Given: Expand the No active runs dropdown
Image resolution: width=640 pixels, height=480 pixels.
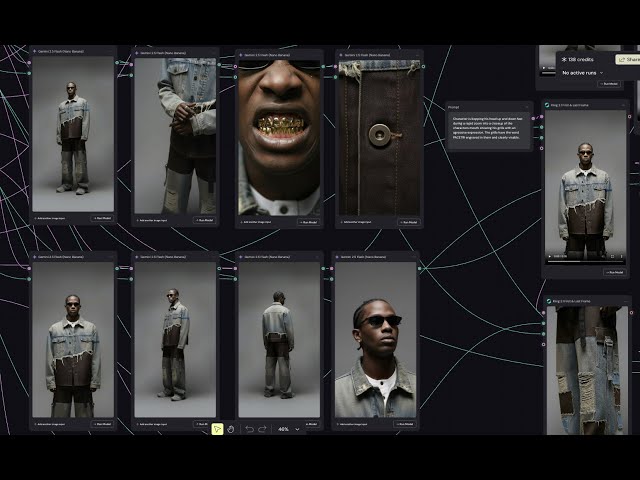Looking at the screenshot, I should tap(582, 73).
